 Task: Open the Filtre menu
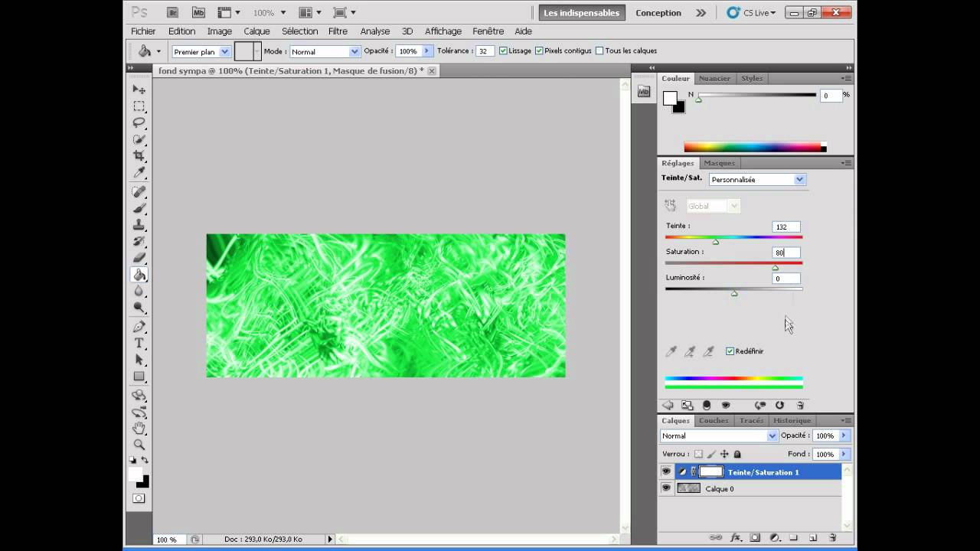coord(338,31)
